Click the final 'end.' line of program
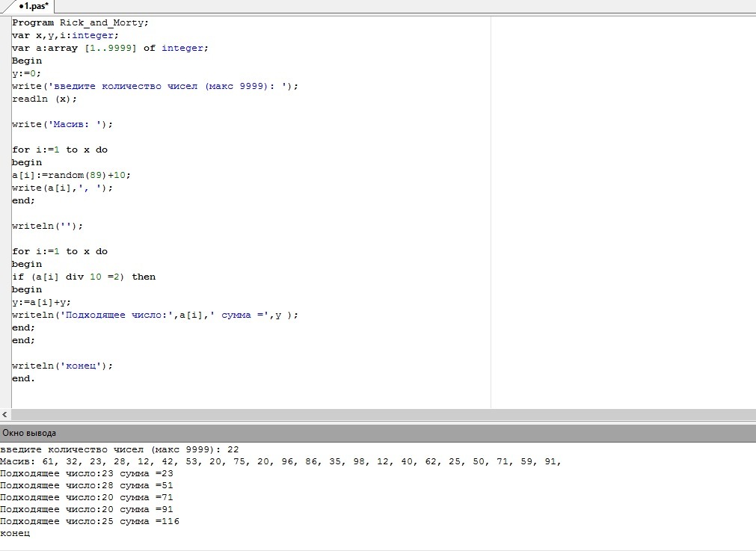The width and height of the screenshot is (756, 551). (x=23, y=378)
